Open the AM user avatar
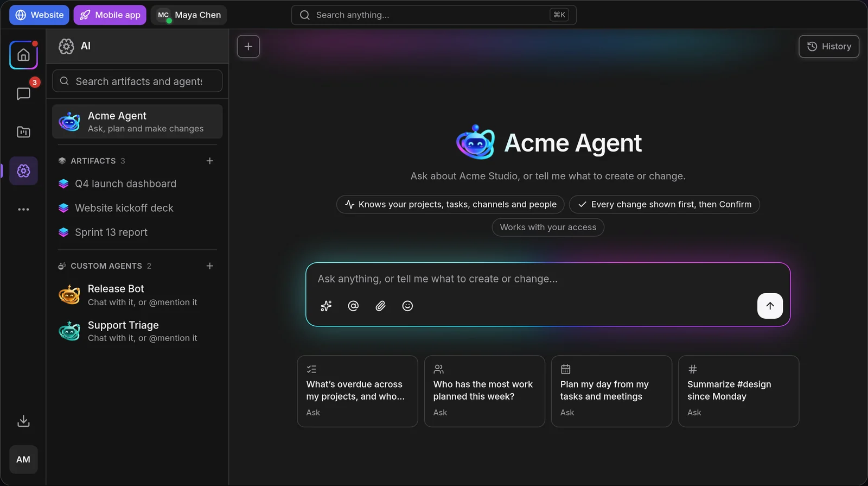 pyautogui.click(x=23, y=459)
